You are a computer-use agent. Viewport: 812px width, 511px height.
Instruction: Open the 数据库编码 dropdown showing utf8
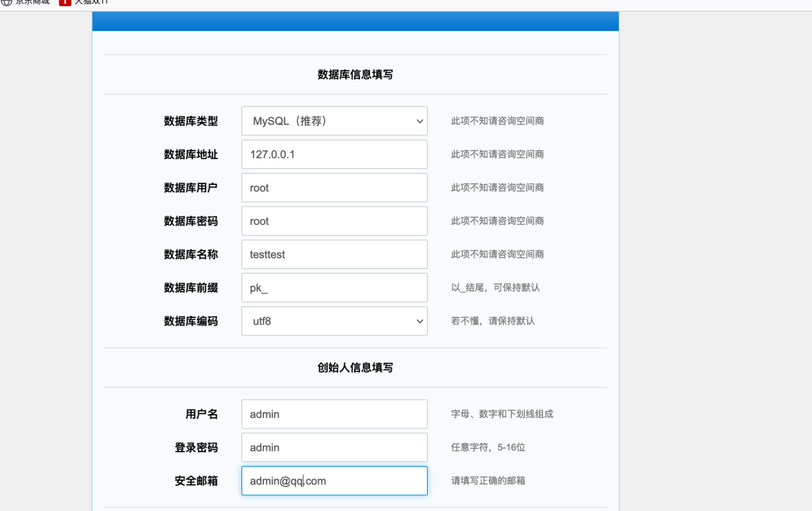334,321
